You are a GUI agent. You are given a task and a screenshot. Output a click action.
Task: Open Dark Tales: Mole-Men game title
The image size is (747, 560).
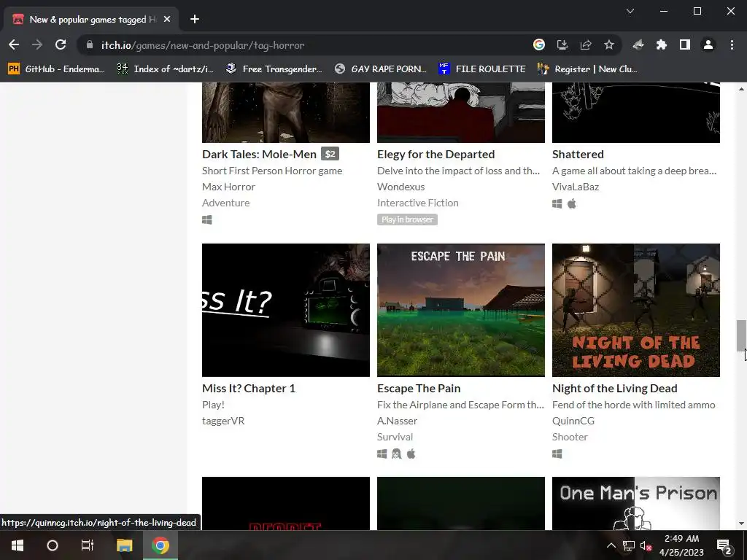coord(259,155)
